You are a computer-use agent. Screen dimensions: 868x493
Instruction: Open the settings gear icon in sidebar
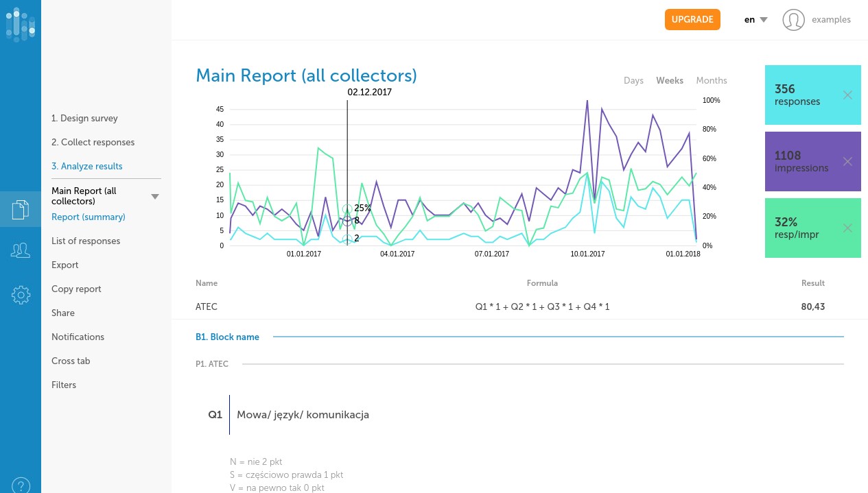click(x=21, y=295)
